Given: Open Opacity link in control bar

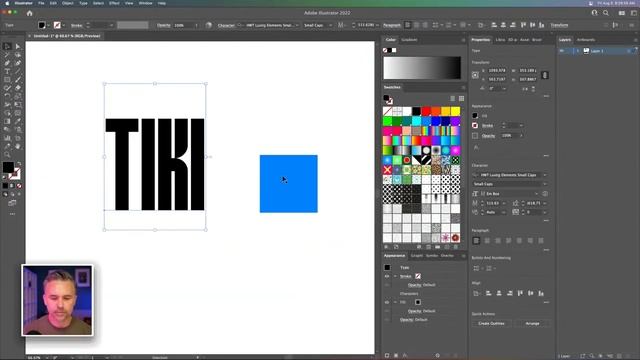Looking at the screenshot, I should (x=164, y=25).
